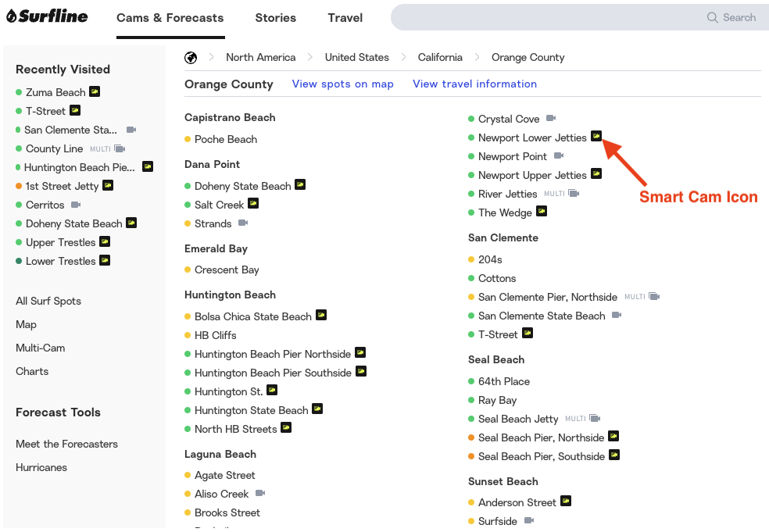Click View spots on map link
Screen dimensions: 769x532
pos(343,84)
